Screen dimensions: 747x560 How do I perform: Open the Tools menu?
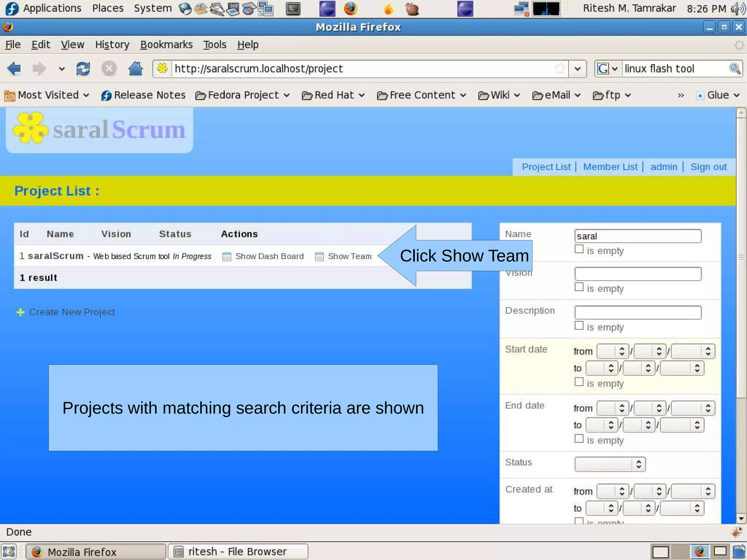point(214,45)
